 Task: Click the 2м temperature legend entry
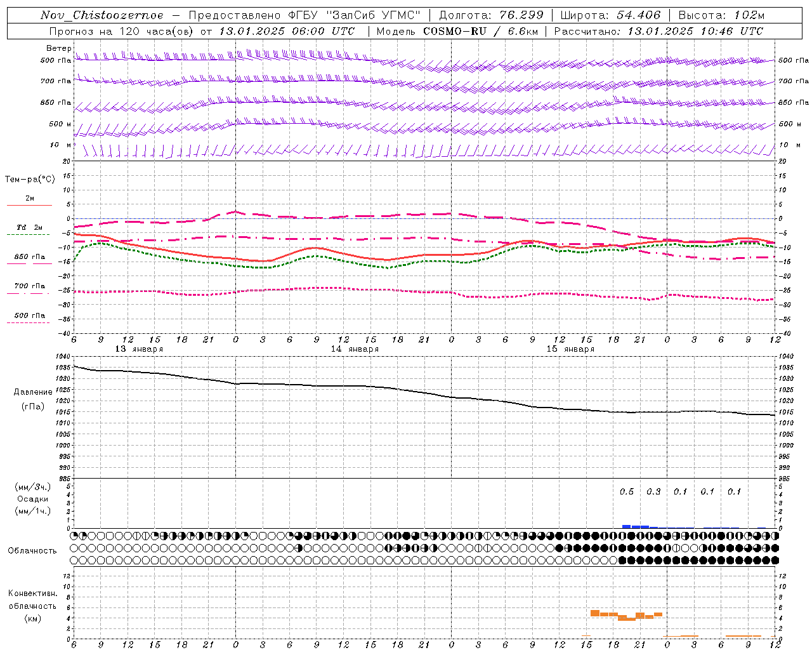[x=30, y=198]
